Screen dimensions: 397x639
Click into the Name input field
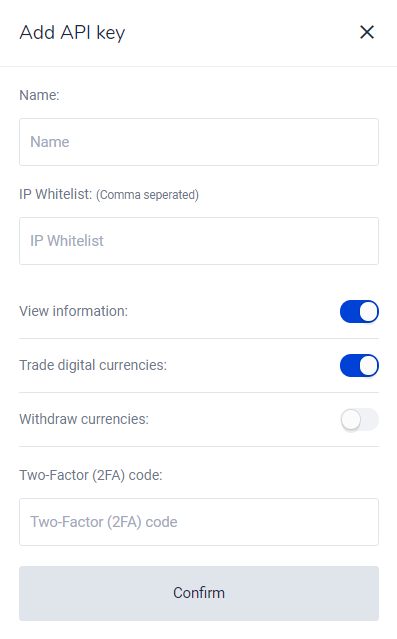(199, 142)
